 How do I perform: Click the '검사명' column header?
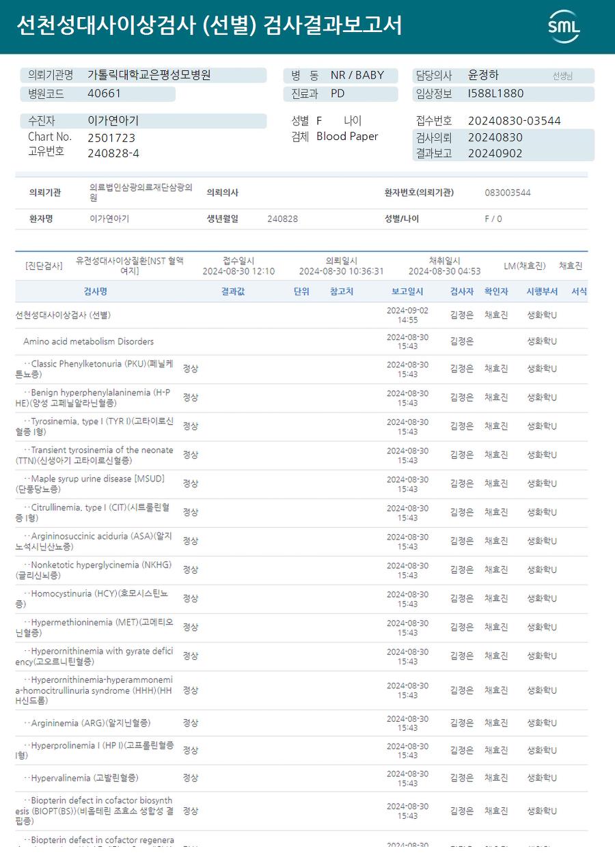[96, 292]
